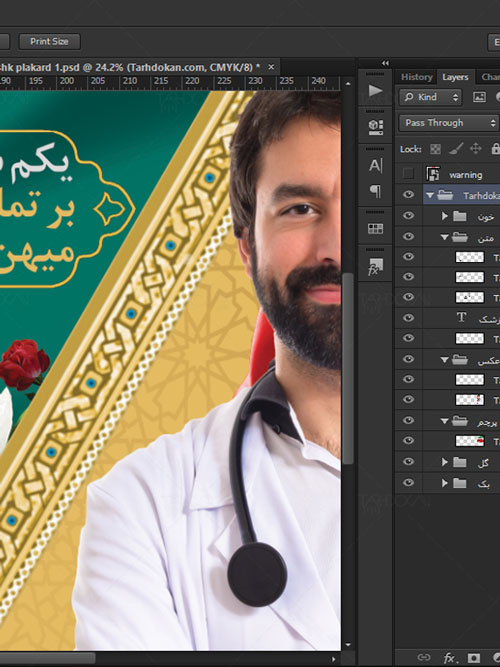Screen dimensions: 500x667
Task: Filter layers by pixel layer icon
Action: 479,97
